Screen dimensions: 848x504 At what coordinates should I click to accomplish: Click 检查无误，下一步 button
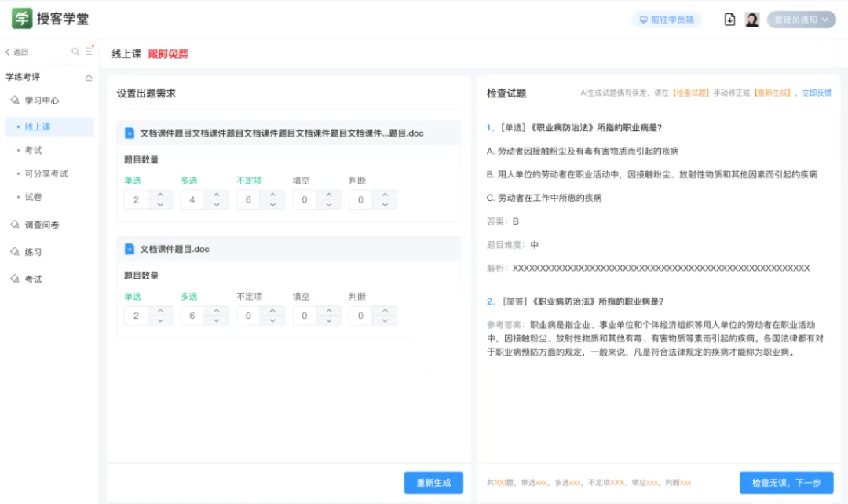[x=786, y=483]
